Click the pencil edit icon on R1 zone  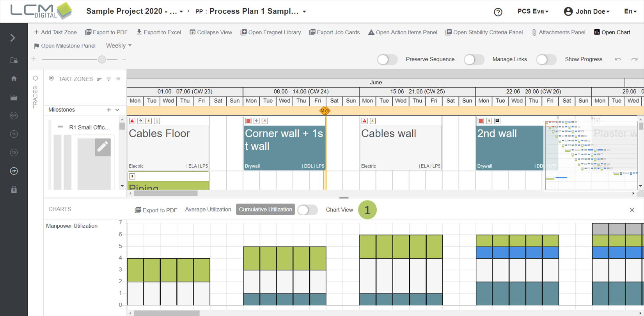(x=103, y=147)
